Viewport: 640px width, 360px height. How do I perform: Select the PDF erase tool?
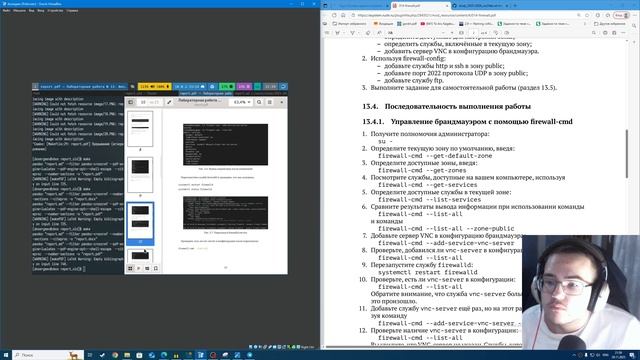pos(368,33)
